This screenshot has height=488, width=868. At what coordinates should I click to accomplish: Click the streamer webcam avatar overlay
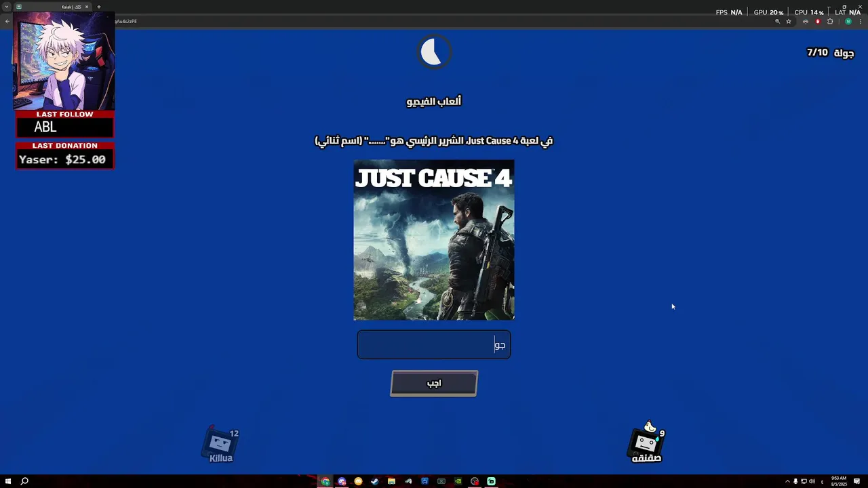pyautogui.click(x=64, y=61)
